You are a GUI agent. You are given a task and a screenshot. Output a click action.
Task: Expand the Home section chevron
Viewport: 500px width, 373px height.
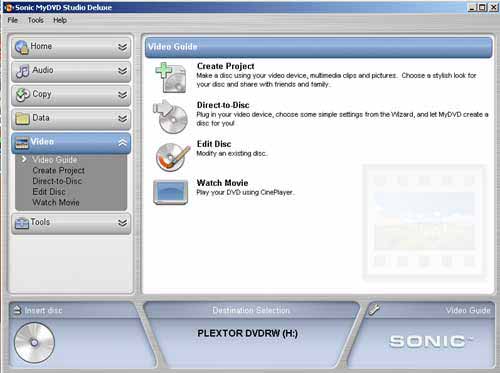click(122, 47)
